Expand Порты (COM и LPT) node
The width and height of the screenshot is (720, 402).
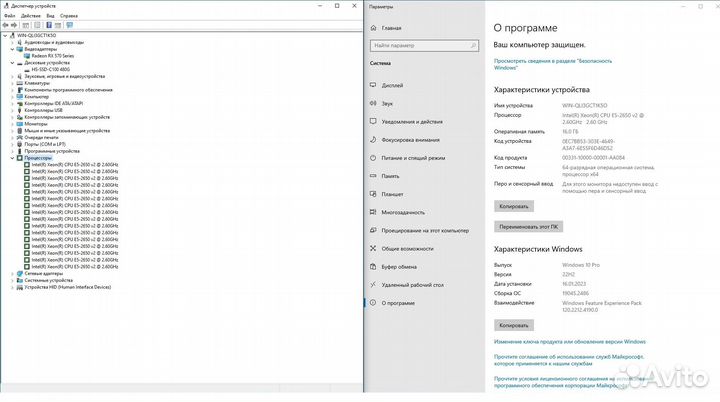tap(12, 144)
